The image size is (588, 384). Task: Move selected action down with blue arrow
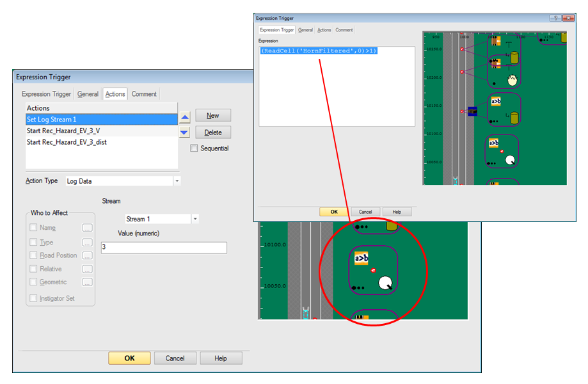click(x=184, y=132)
